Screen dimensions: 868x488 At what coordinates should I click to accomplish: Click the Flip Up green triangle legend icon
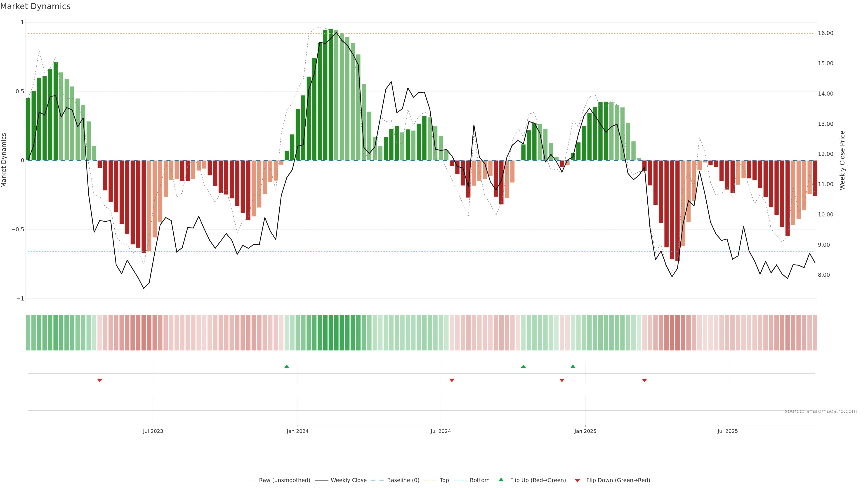point(501,480)
